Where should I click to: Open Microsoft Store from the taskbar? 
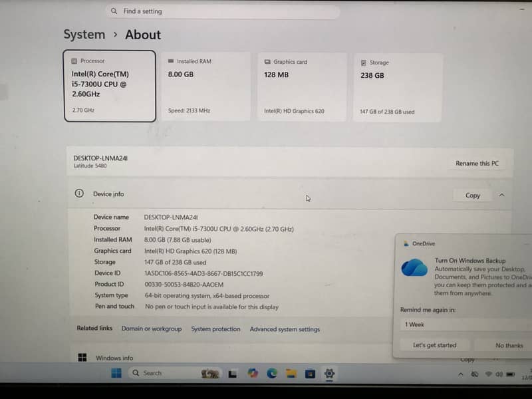tap(310, 374)
